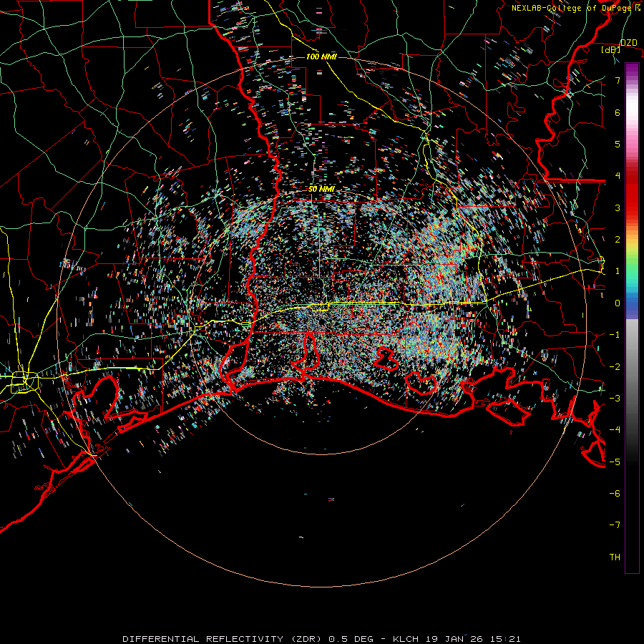Select the -5 value on the color scale
The width and height of the screenshot is (644, 644).
click(x=615, y=462)
